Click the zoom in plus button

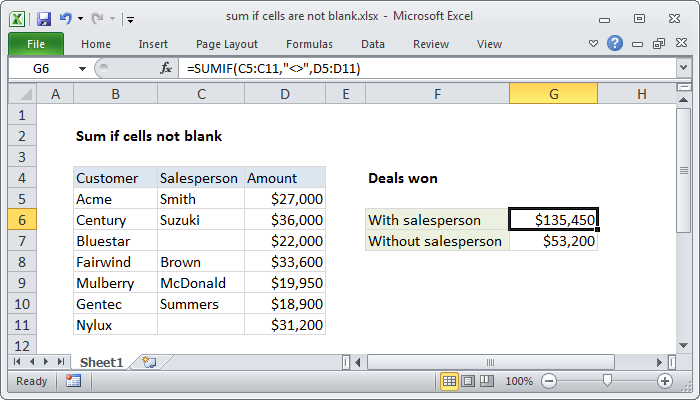pos(665,381)
